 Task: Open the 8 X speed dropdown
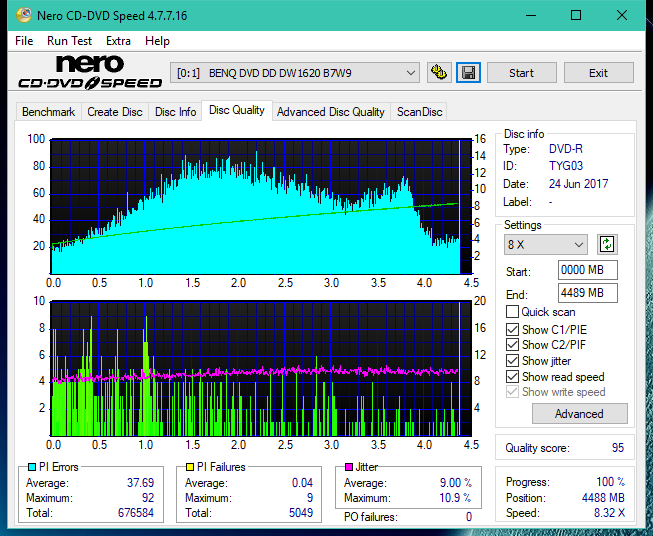click(x=546, y=244)
